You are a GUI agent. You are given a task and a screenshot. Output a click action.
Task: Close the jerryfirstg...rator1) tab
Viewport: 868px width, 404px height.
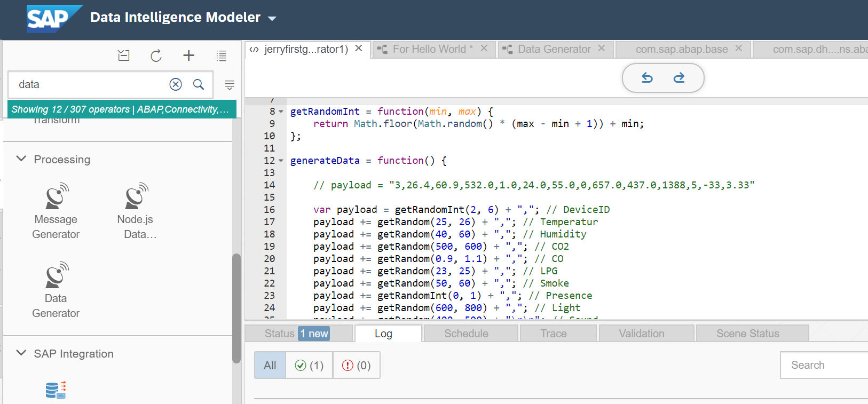tap(359, 48)
